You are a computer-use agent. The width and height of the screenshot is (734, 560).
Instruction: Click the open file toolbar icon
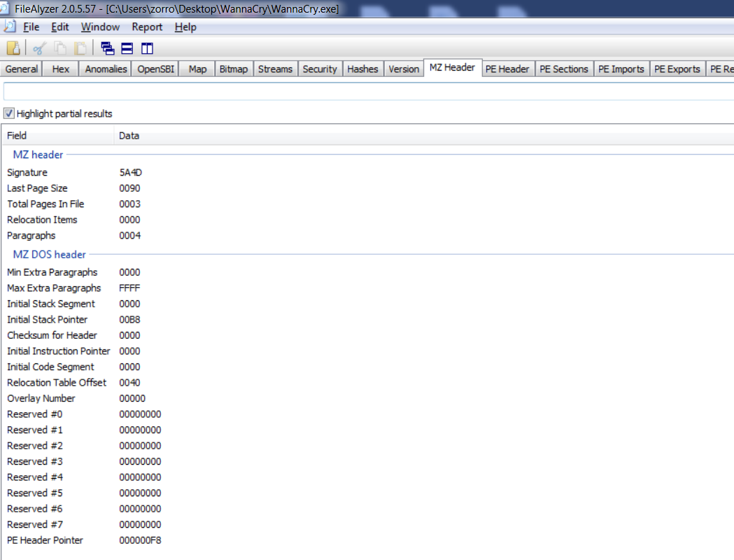(x=13, y=48)
